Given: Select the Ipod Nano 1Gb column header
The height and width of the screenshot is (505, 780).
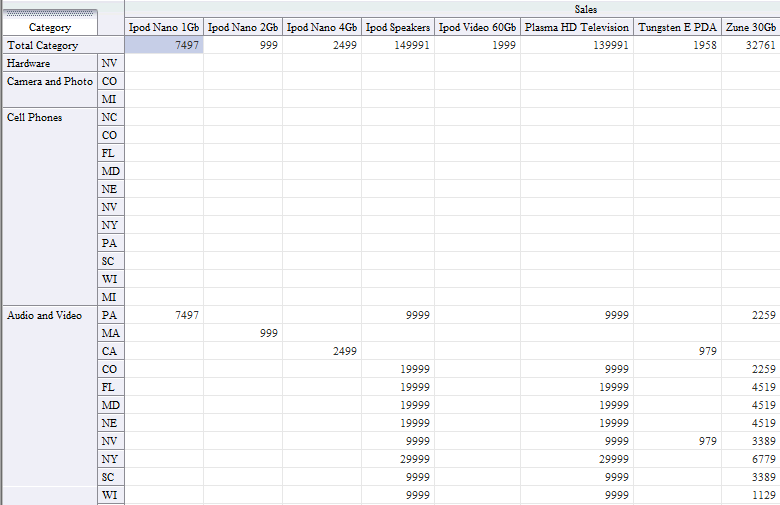Looking at the screenshot, I should click(164, 27).
